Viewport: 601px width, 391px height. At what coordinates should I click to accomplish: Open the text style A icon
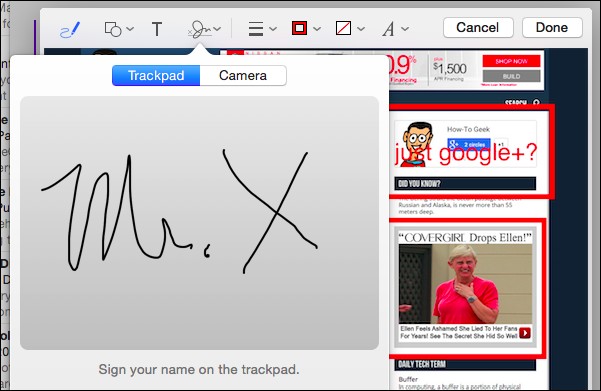tap(388, 29)
